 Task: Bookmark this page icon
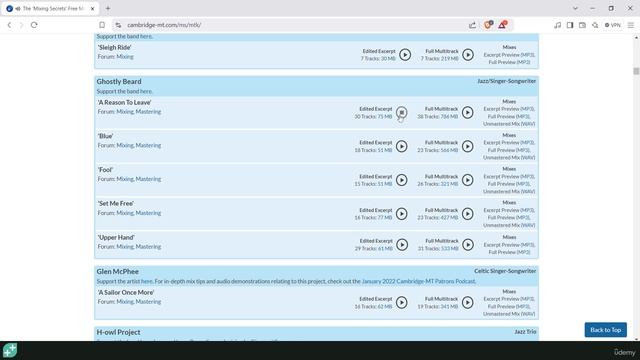pos(102,25)
